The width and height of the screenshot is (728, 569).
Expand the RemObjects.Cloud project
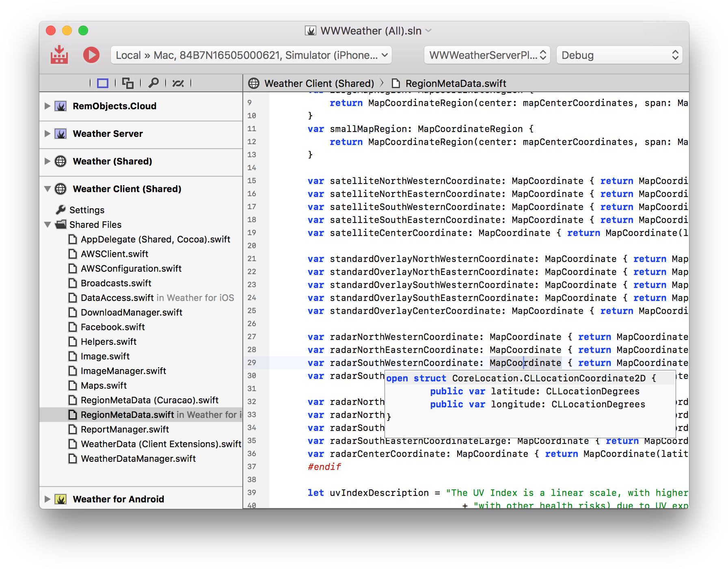(48, 106)
